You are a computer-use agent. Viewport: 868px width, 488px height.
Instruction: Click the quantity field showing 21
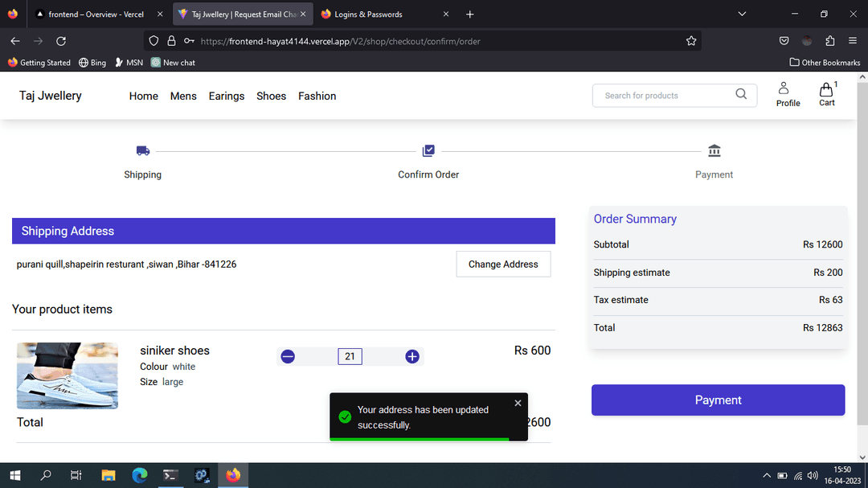tap(350, 356)
